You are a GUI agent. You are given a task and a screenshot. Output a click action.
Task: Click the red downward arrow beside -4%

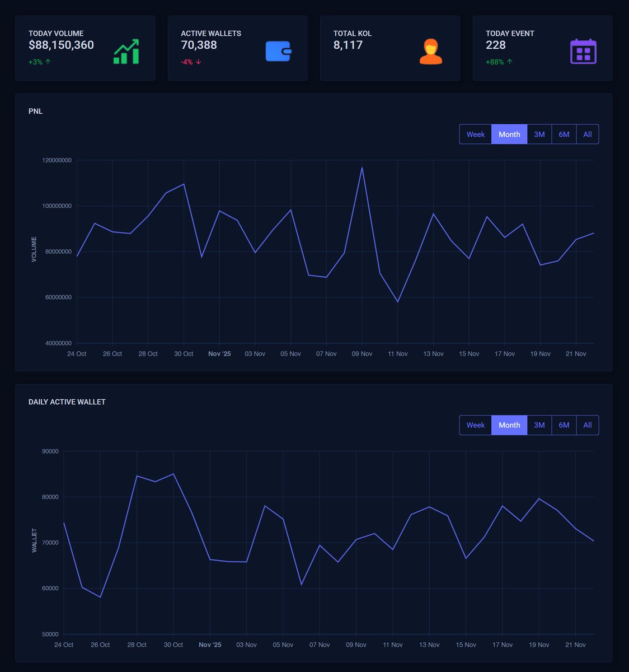(200, 62)
